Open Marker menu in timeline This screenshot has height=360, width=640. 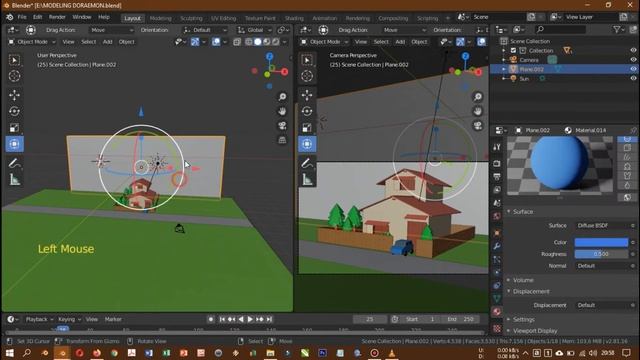click(x=113, y=319)
